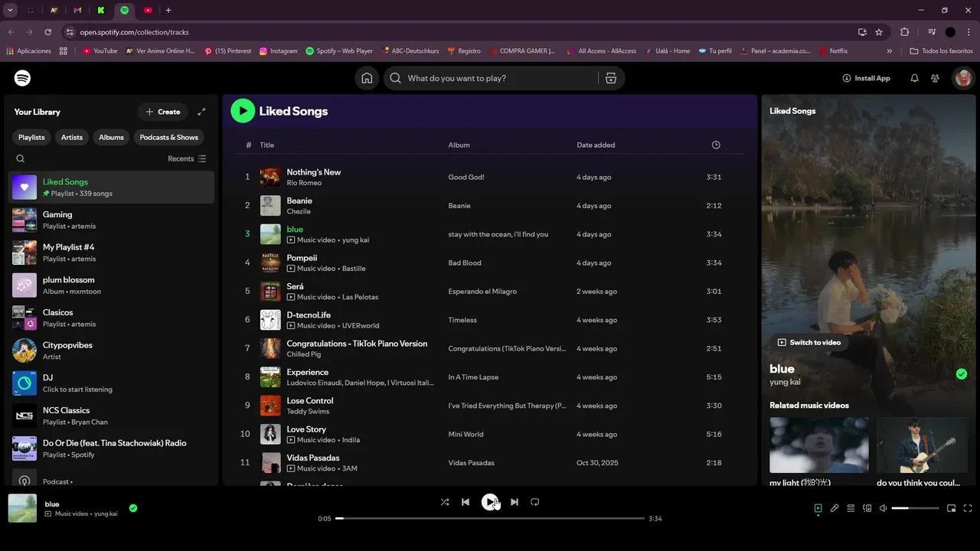Reload the page in Chrome
This screenshot has height=551, width=980.
click(47, 32)
